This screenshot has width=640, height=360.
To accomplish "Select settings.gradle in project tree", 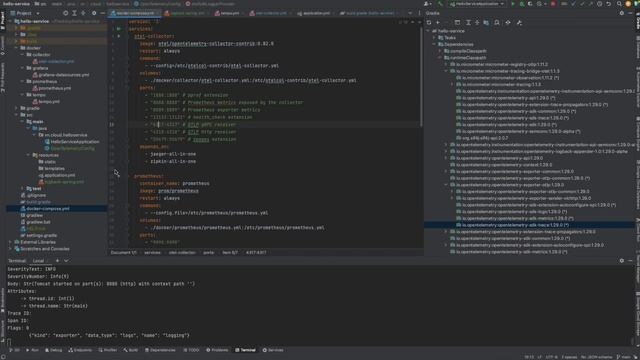I will click(x=42, y=236).
